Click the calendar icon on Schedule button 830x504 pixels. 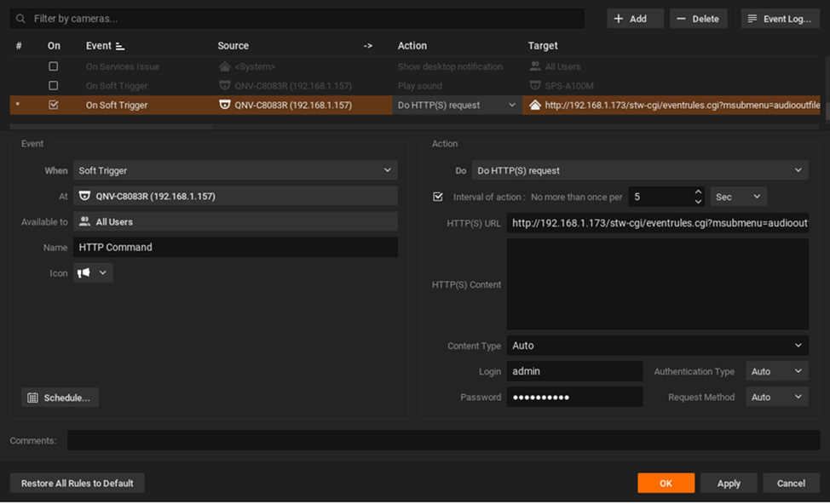33,398
